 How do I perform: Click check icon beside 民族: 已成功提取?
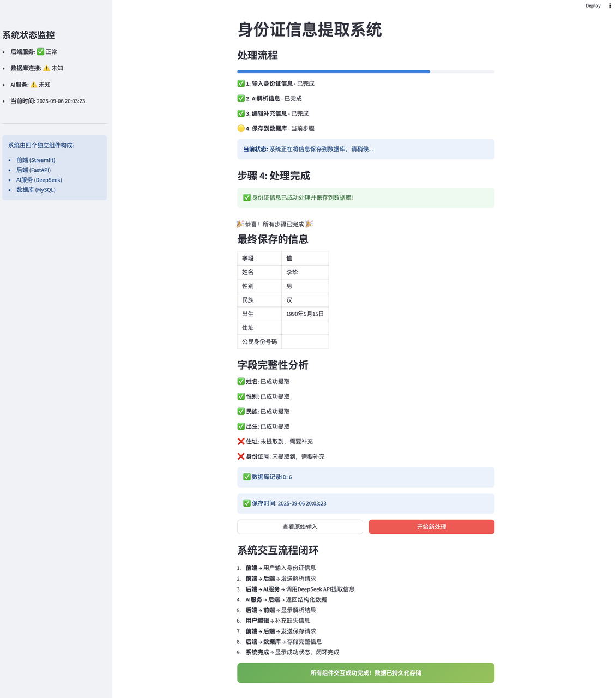(x=241, y=412)
